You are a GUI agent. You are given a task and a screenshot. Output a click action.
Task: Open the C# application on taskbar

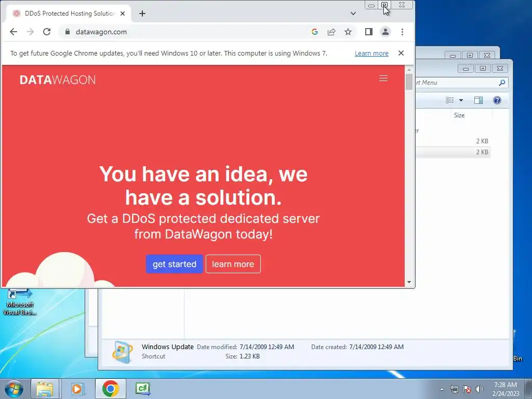click(x=142, y=389)
